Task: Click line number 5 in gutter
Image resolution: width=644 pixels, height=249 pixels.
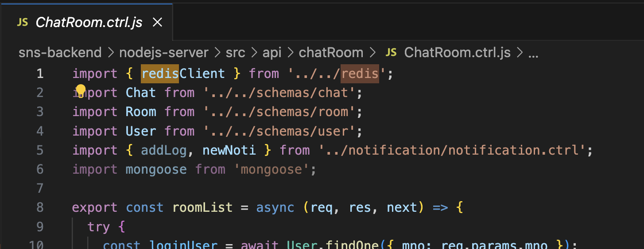Action: pyautogui.click(x=40, y=150)
